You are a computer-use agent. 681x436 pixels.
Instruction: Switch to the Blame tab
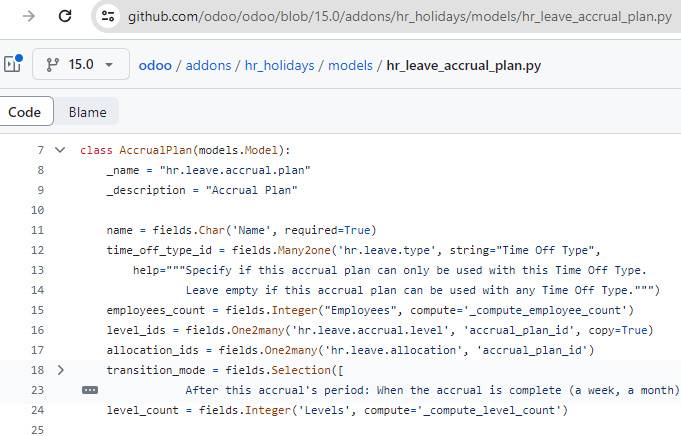point(87,112)
